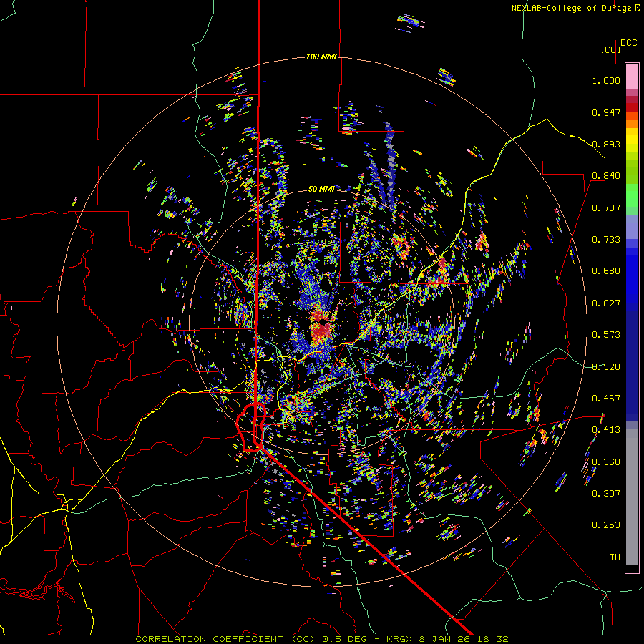Screen dimensions: 644x644
Task: Select the 0.787 legend value
Action: click(x=606, y=208)
